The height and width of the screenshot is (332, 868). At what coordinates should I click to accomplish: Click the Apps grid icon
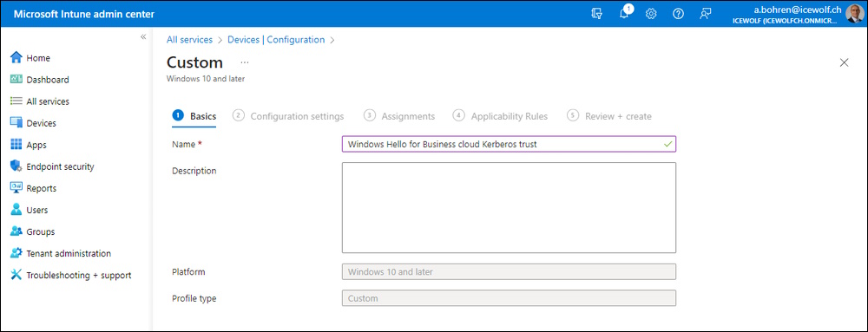[x=16, y=145]
